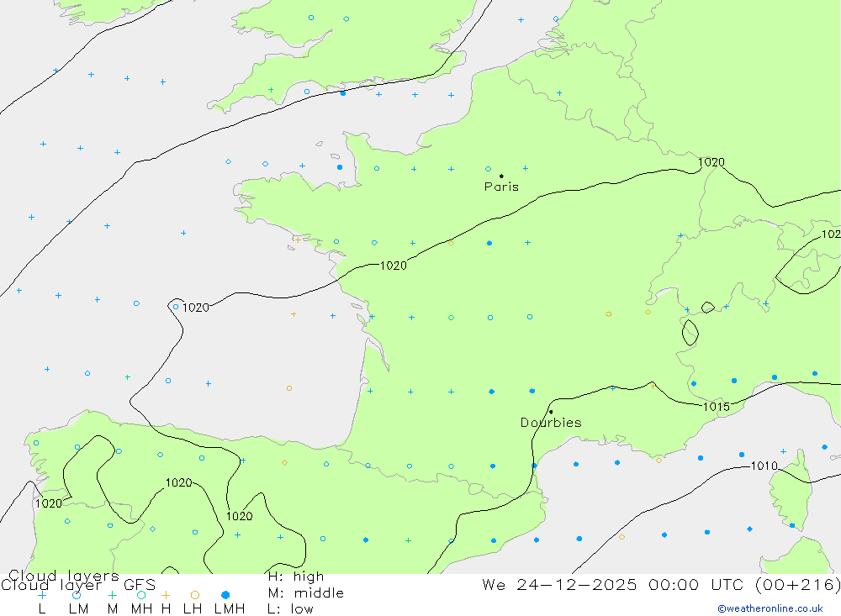
Task: Click the 1020 label on the isobar southwest of Paris
Action: [x=393, y=266]
